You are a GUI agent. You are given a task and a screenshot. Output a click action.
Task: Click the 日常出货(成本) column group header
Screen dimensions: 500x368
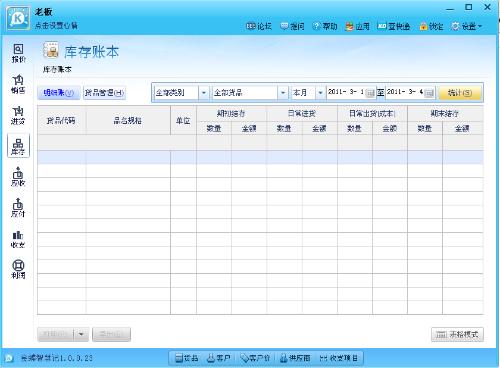pyautogui.click(x=372, y=114)
